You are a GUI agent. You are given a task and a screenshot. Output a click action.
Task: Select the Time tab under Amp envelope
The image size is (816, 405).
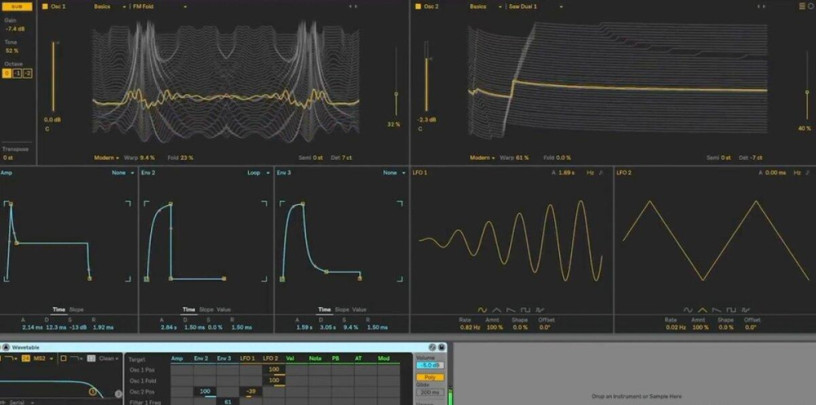[x=59, y=309]
